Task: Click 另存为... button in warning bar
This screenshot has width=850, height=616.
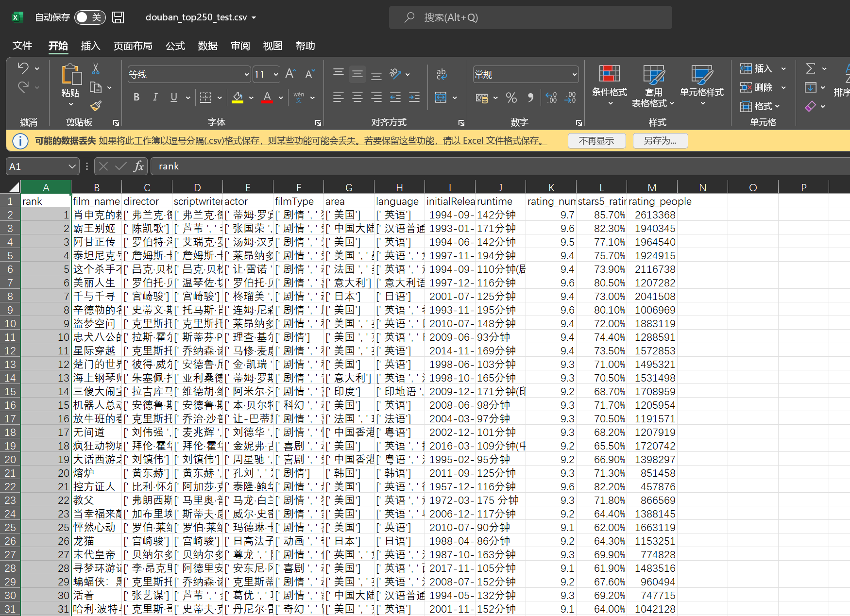Action: (x=660, y=141)
